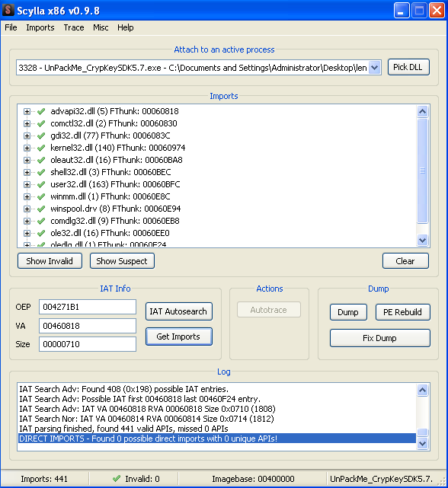Image resolution: width=448 pixels, height=488 pixels.
Task: Expand the ole32.dll import node
Action: (x=27, y=233)
